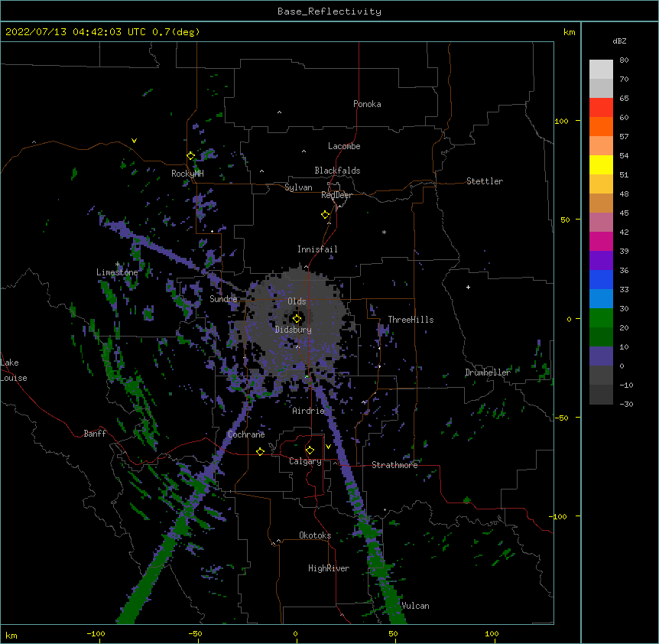Click the Blackfalds city label
This screenshot has height=644, width=659.
(x=337, y=171)
